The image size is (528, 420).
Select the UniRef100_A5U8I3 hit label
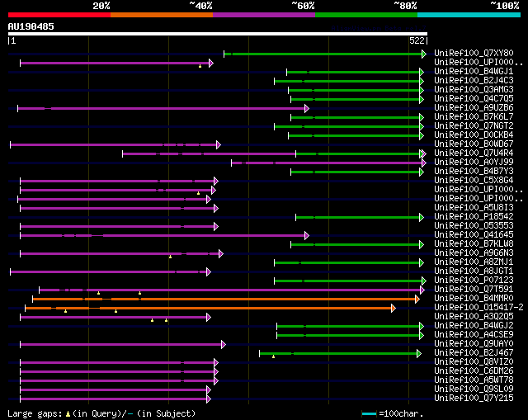(474, 208)
